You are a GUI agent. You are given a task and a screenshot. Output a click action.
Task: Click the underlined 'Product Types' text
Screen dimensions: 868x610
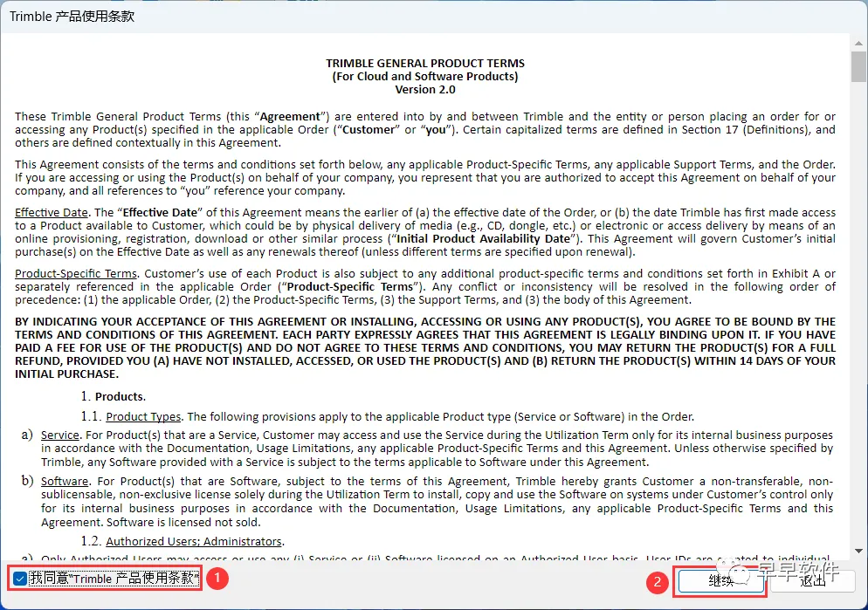(x=143, y=416)
